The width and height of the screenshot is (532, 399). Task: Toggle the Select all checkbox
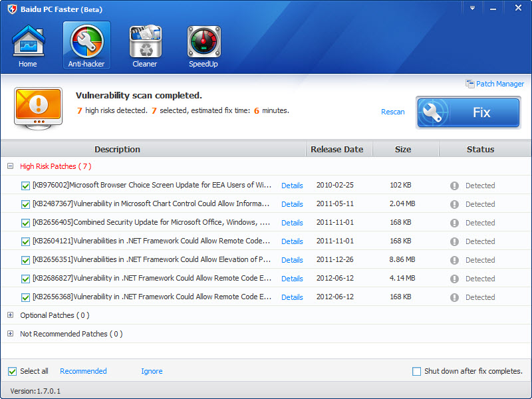[12, 372]
